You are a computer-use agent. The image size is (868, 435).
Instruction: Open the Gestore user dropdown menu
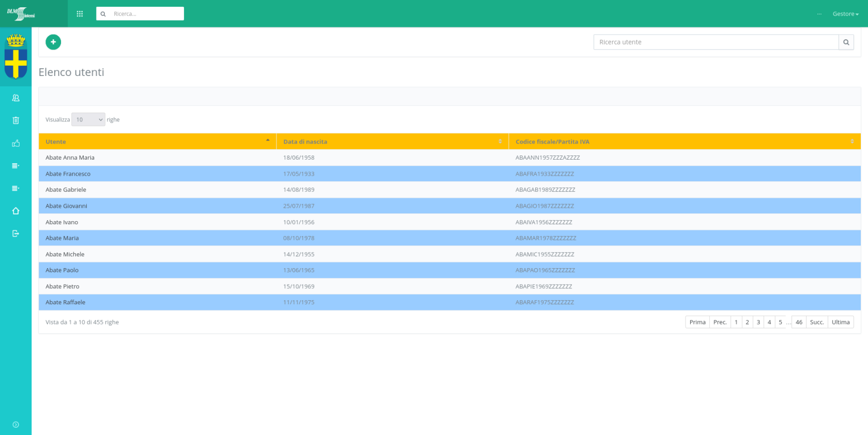(x=845, y=14)
